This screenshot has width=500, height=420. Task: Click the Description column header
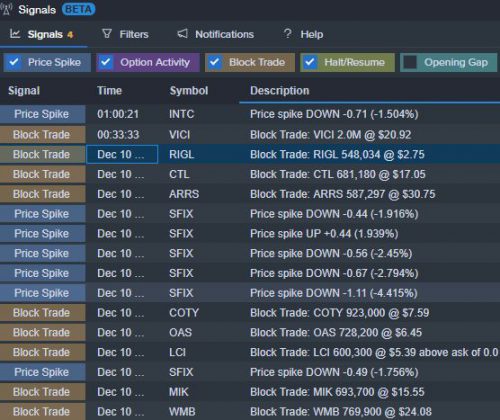279,91
